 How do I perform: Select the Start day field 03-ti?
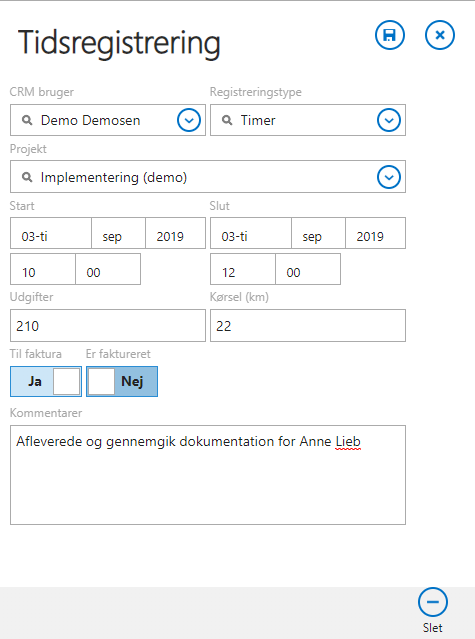click(x=51, y=233)
